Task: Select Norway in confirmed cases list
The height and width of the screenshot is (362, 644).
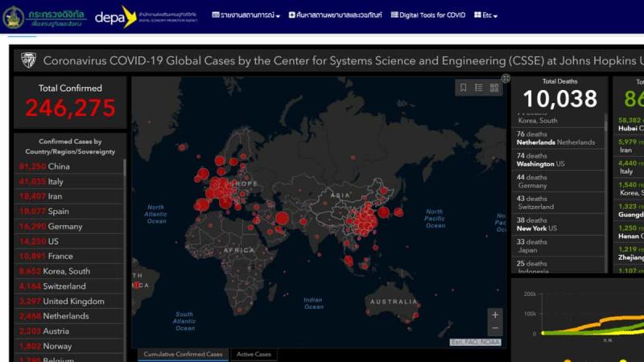Action: [x=69, y=346]
